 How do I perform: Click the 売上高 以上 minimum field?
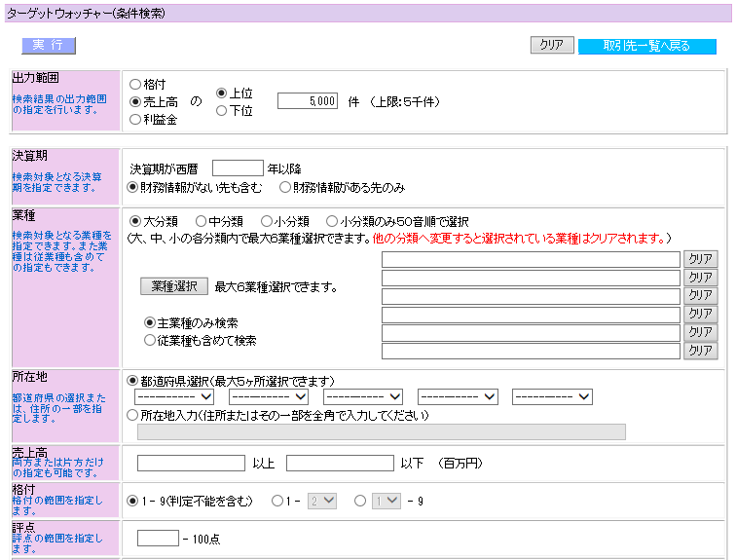pos(191,463)
